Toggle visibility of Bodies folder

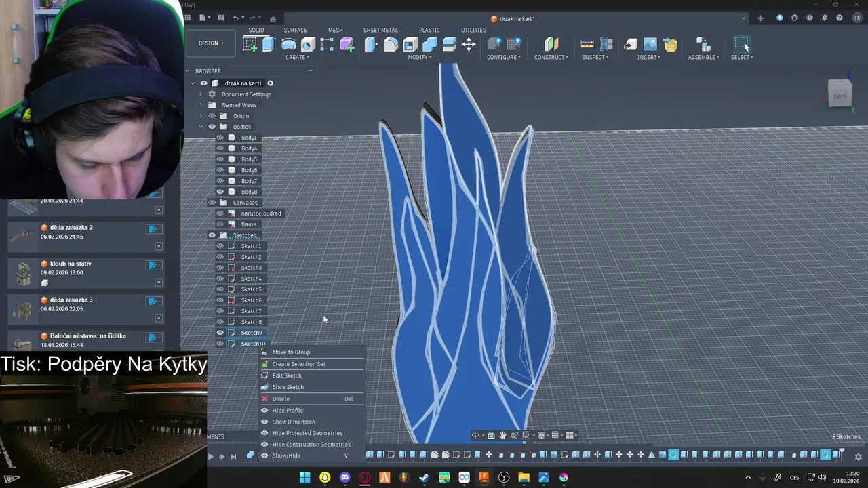pos(212,127)
